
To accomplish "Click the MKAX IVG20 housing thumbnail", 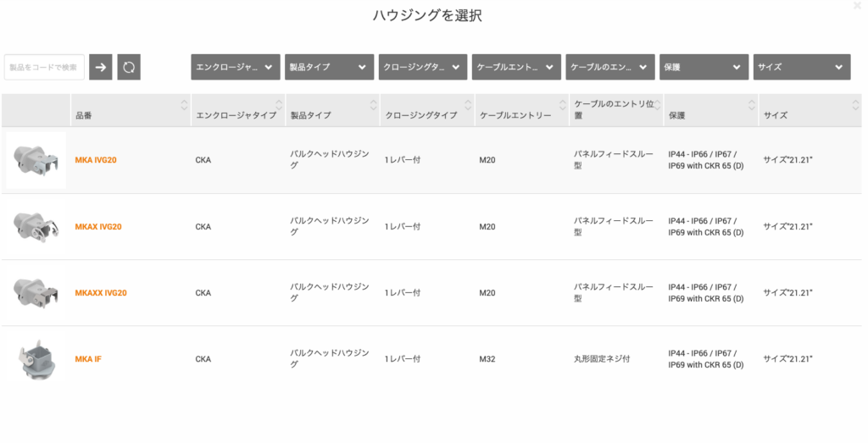I will coord(36,227).
